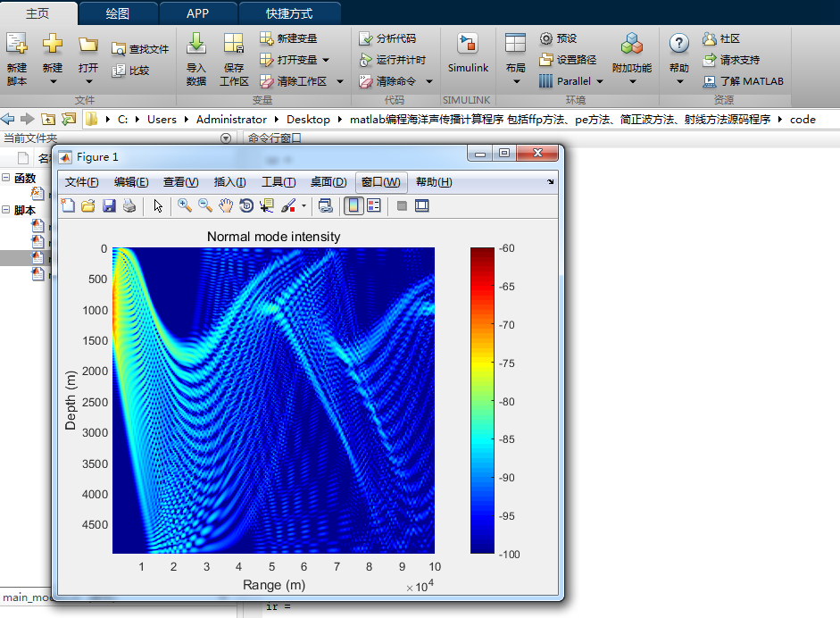Switch to the 快捷方式 ribbon tab
Image resolution: width=840 pixels, height=618 pixels.
[x=289, y=13]
